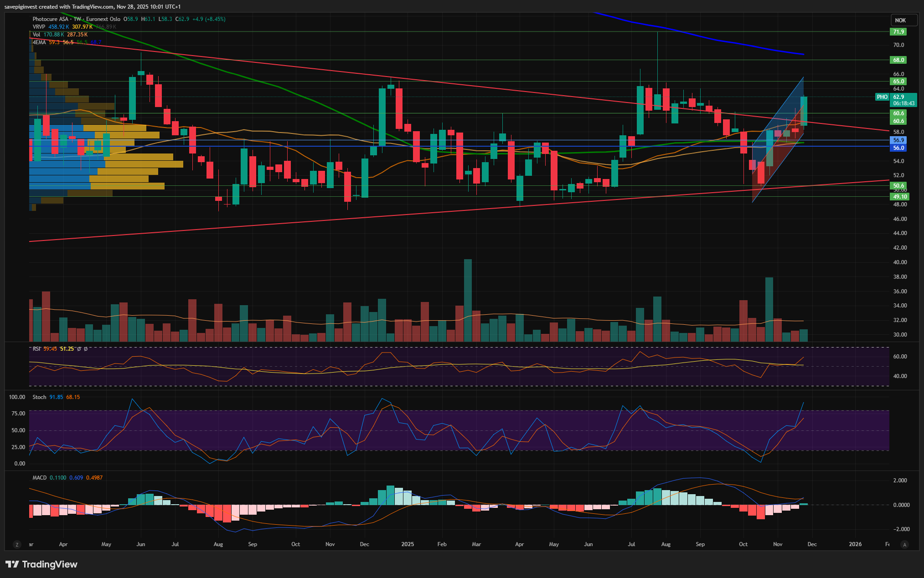Click the 56.9 light blue price label
The height and width of the screenshot is (578, 924).
click(898, 140)
